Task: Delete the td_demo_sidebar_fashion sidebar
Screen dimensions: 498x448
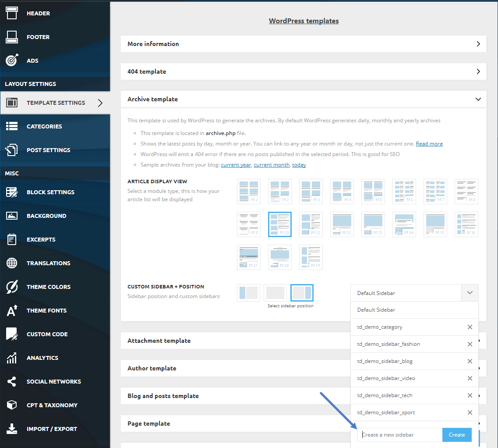Action: [x=470, y=344]
